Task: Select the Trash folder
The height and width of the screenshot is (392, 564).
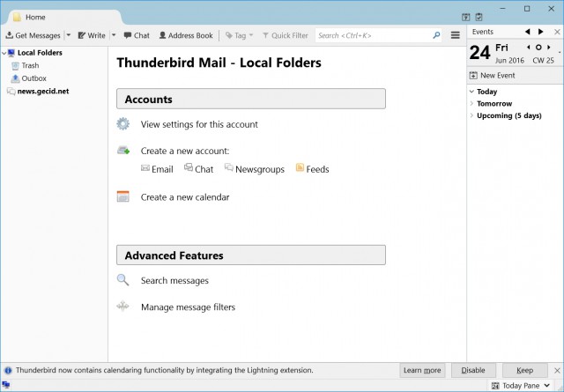Action: tap(30, 65)
